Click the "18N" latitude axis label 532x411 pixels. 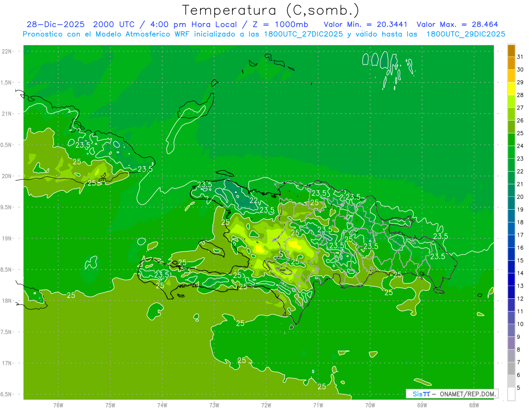tap(7, 301)
